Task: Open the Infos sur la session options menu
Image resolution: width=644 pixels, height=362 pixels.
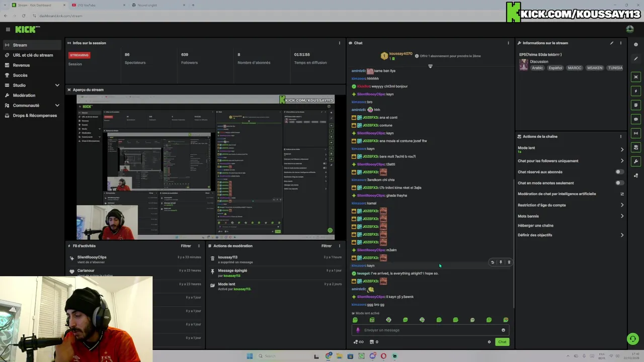Action: click(339, 43)
